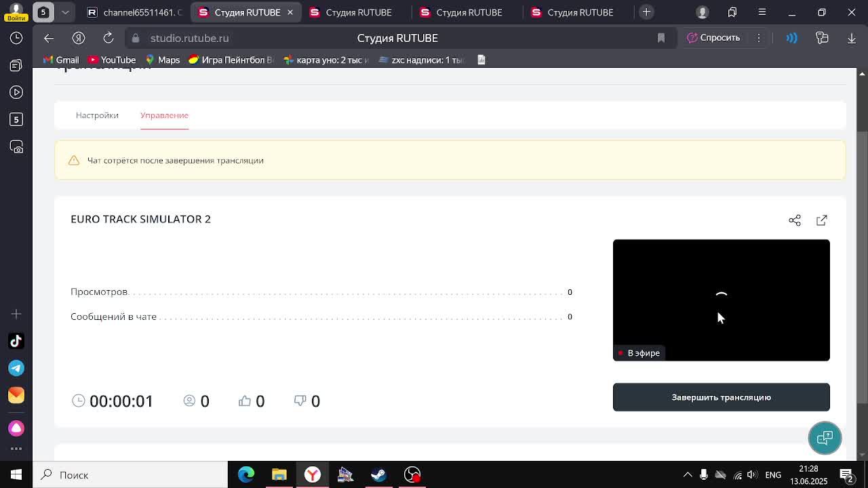Open the Maps bookmark
Screen dimensions: 868x488
[x=163, y=60]
